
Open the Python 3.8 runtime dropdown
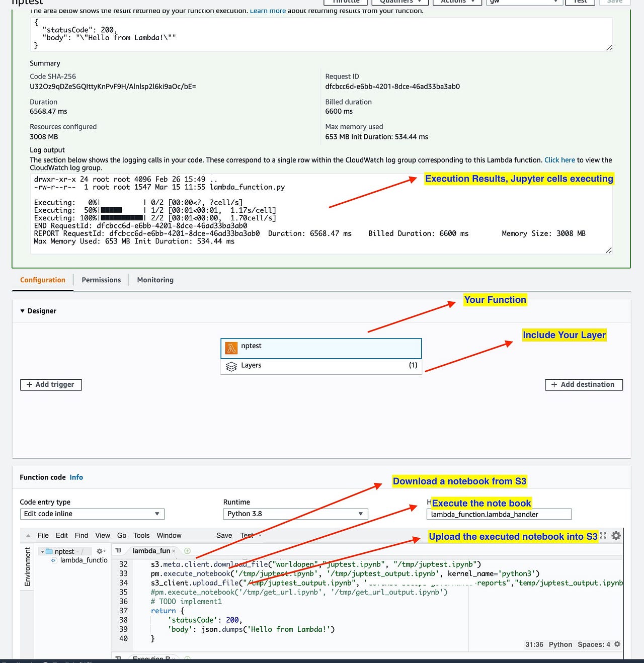[x=295, y=514]
